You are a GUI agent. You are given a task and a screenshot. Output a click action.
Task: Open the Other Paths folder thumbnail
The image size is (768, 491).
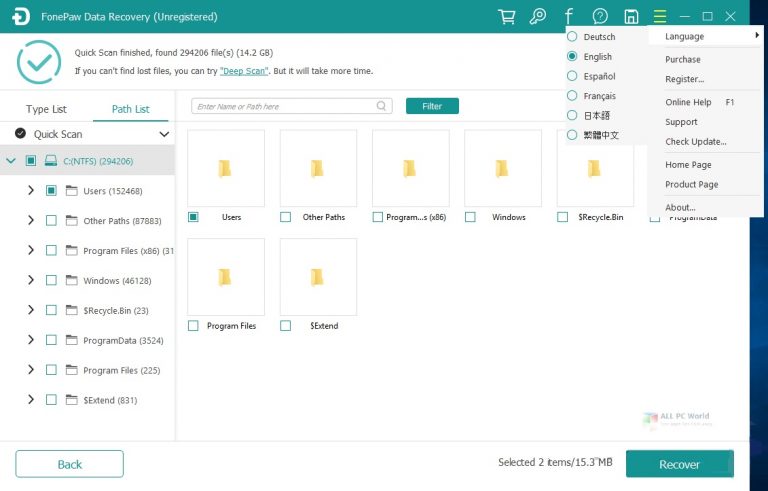click(x=318, y=168)
